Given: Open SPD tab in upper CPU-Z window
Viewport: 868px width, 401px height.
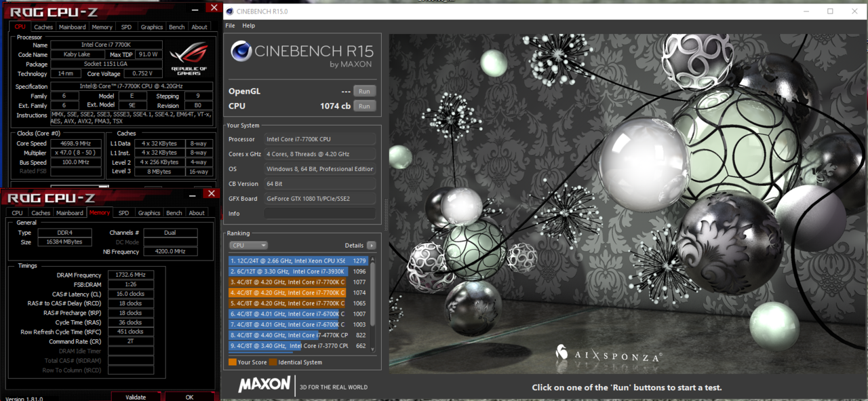Looking at the screenshot, I should (126, 27).
